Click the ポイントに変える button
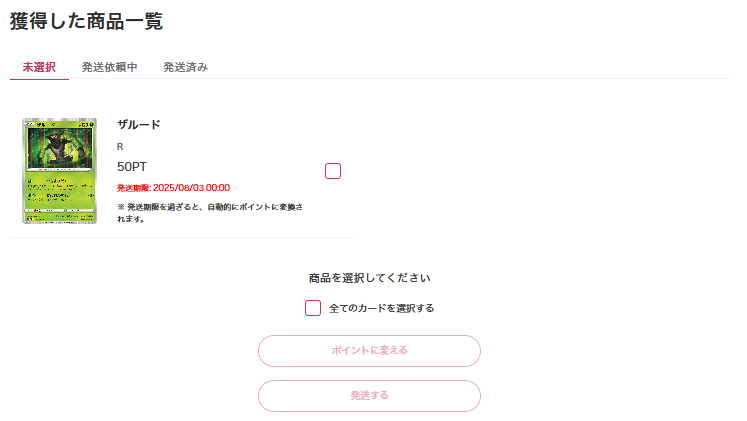Viewport: 747px width, 421px height. [369, 351]
